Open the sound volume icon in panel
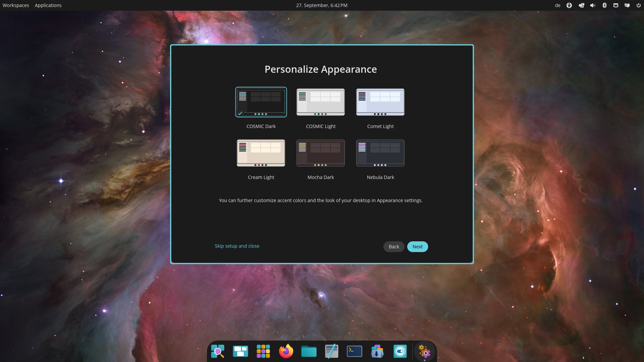Viewport: 644px width, 362px height. 593,5
